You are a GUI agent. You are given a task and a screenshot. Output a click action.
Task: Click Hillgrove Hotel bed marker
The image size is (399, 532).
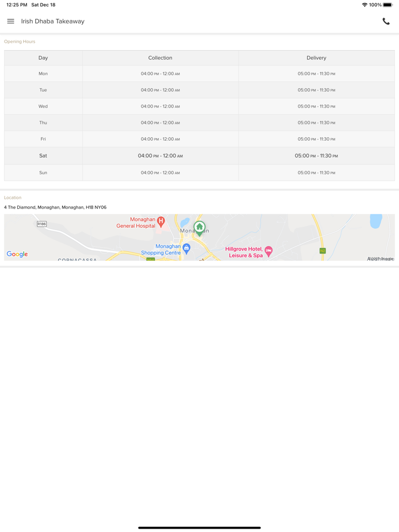(x=268, y=251)
